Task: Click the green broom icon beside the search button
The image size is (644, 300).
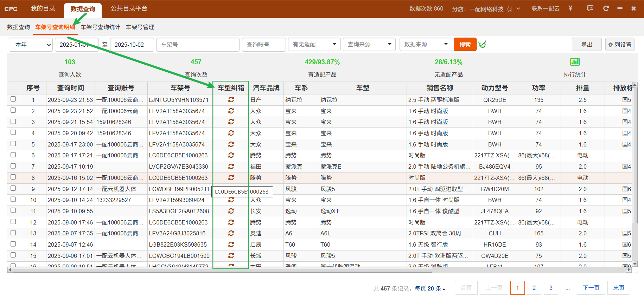Action: click(482, 45)
